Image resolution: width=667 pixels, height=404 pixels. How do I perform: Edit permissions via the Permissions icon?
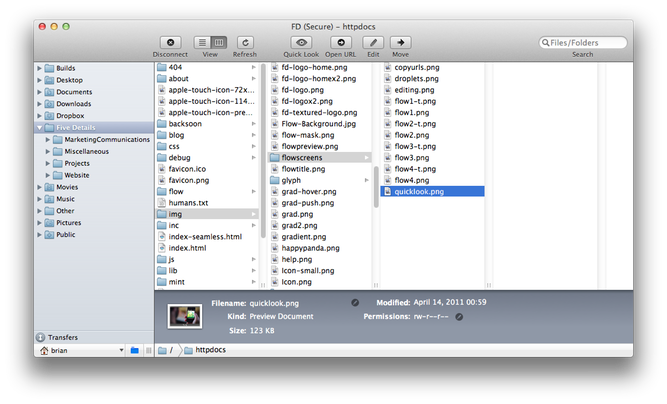click(x=459, y=316)
